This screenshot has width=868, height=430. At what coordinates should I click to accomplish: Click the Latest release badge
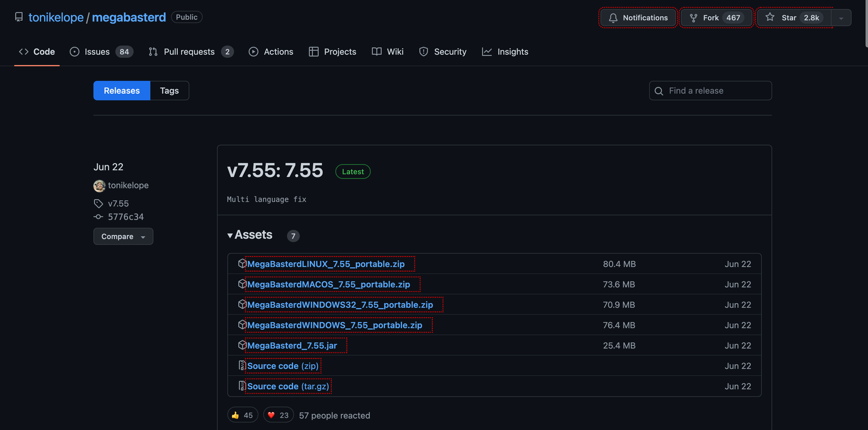[353, 171]
